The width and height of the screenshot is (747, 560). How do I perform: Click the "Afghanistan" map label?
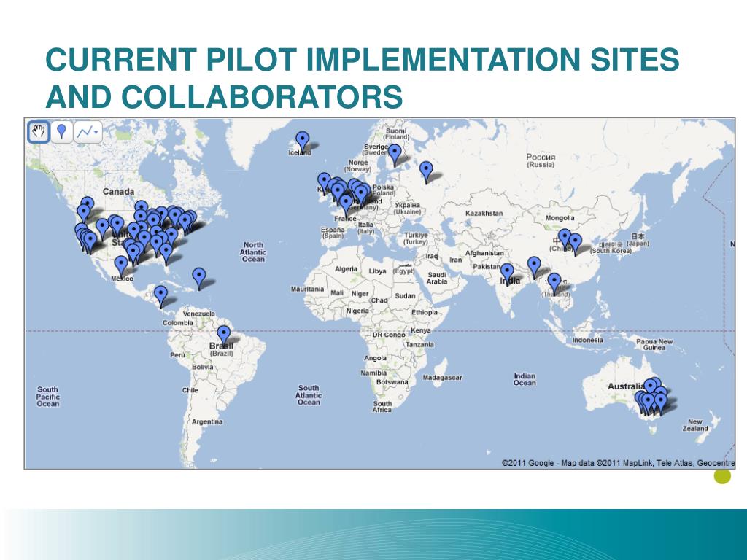pos(484,253)
